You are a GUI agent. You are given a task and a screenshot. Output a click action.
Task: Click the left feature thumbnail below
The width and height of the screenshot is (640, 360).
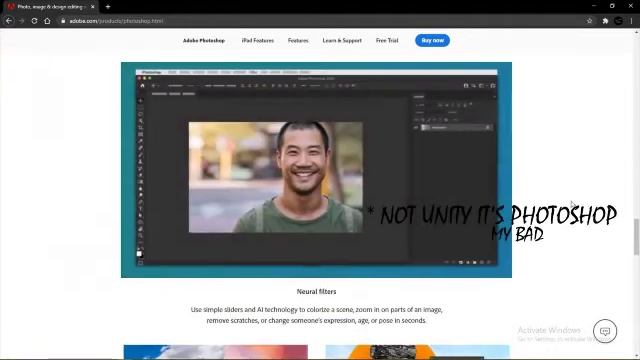pos(216,352)
